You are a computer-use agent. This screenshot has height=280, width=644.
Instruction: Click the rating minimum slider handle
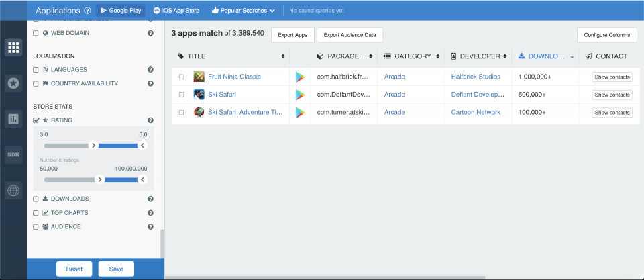coord(94,146)
